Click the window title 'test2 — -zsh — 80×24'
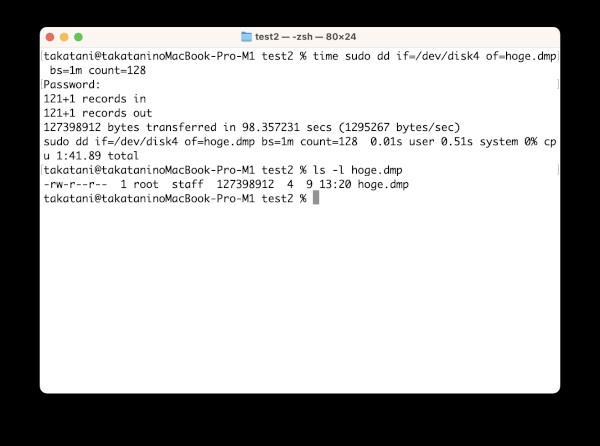 point(305,37)
